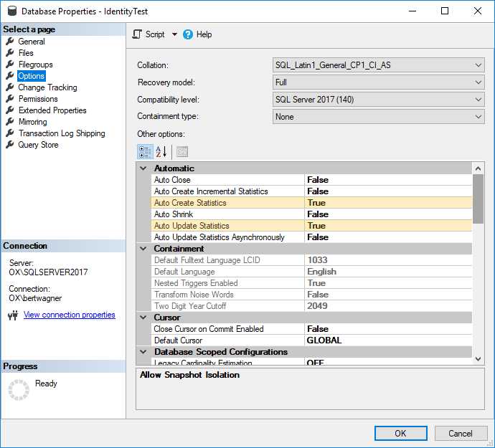Click the property grid scroll up arrow
Image resolution: width=495 pixels, height=448 pixels.
[x=478, y=168]
